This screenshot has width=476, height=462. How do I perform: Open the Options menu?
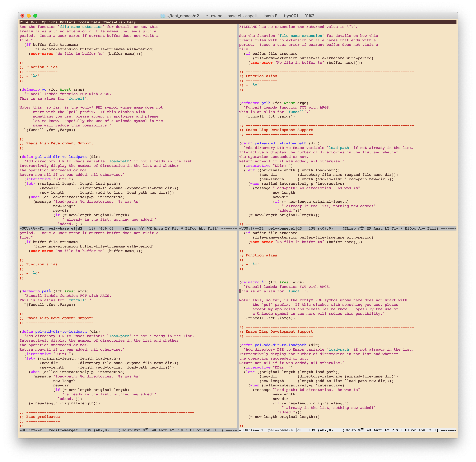click(x=50, y=22)
